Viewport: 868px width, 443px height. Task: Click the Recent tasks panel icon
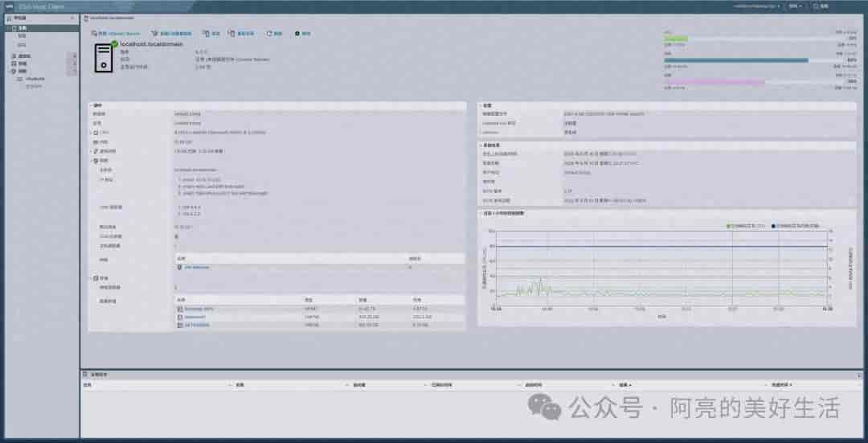click(x=84, y=375)
